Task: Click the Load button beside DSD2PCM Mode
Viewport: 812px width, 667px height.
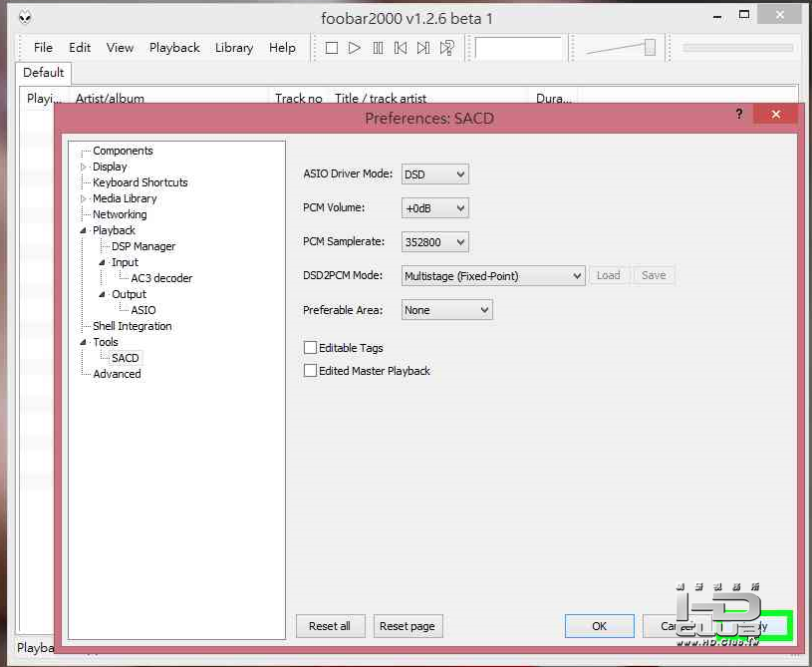Action: [x=608, y=275]
